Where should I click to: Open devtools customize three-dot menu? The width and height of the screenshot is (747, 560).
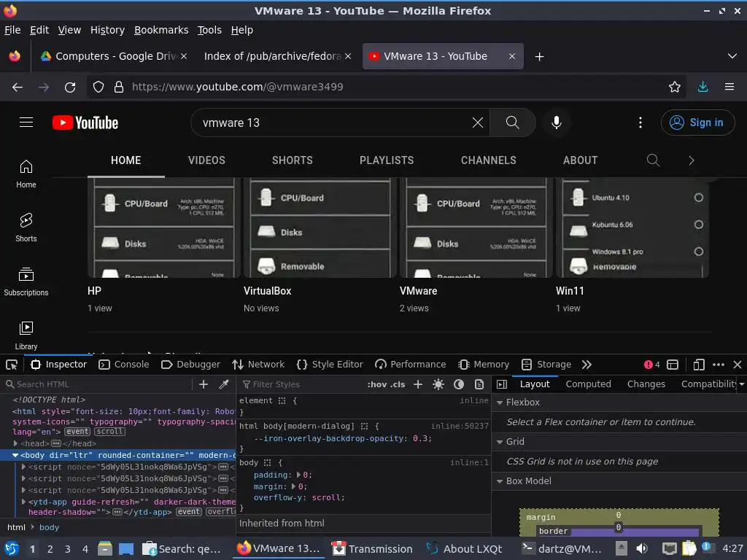coord(719,365)
